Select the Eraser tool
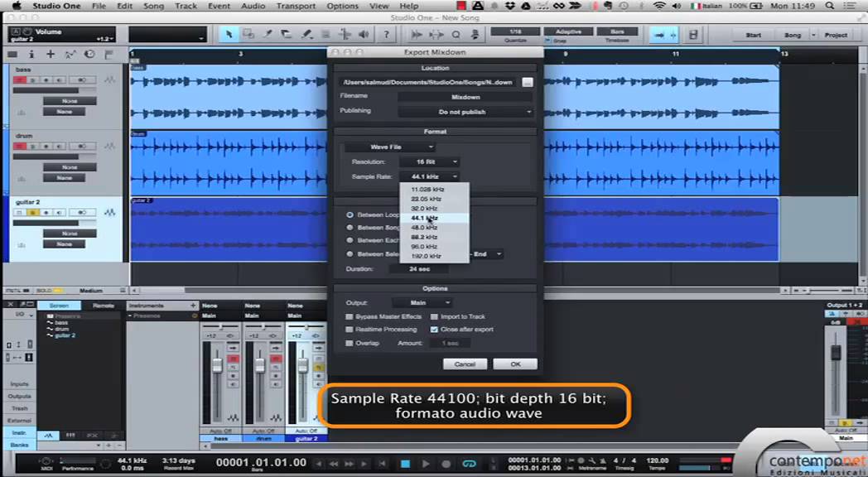This screenshot has height=477, width=868. (x=287, y=34)
